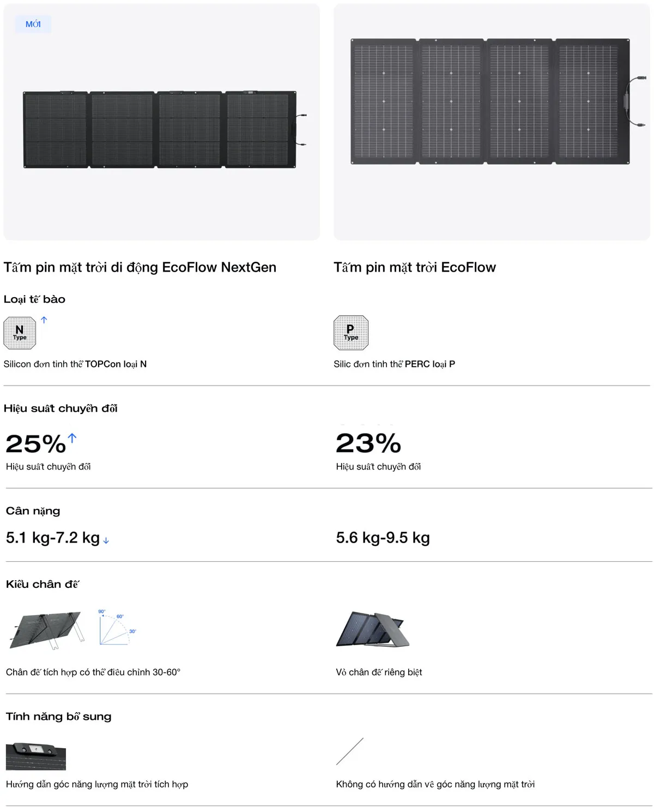654x812 pixels.
Task: Click the 23% conversion efficiency value
Action: tap(368, 443)
